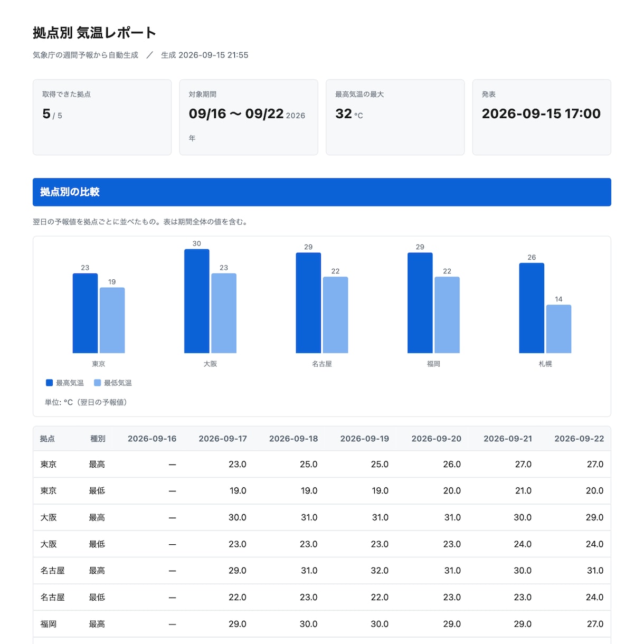Click the 最低気温 light blue legend swatch

(97, 383)
